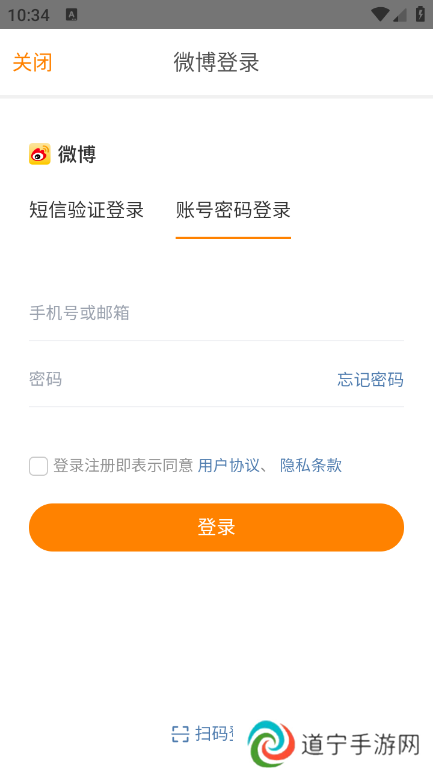
Task: Tap the cellular signal icon
Action: point(400,15)
